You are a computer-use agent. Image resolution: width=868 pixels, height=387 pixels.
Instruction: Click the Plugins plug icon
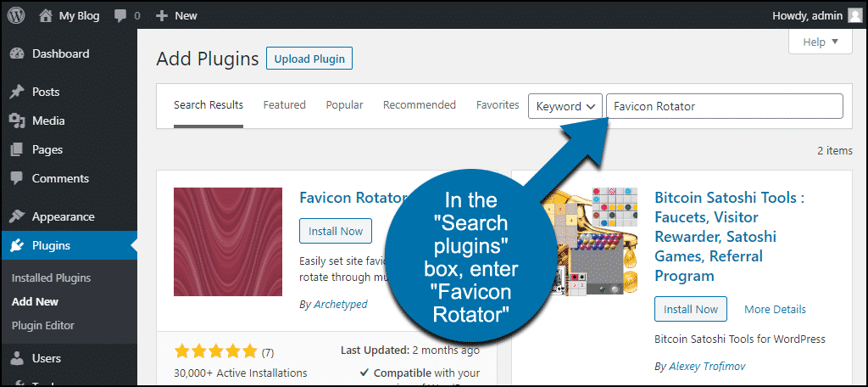point(17,245)
